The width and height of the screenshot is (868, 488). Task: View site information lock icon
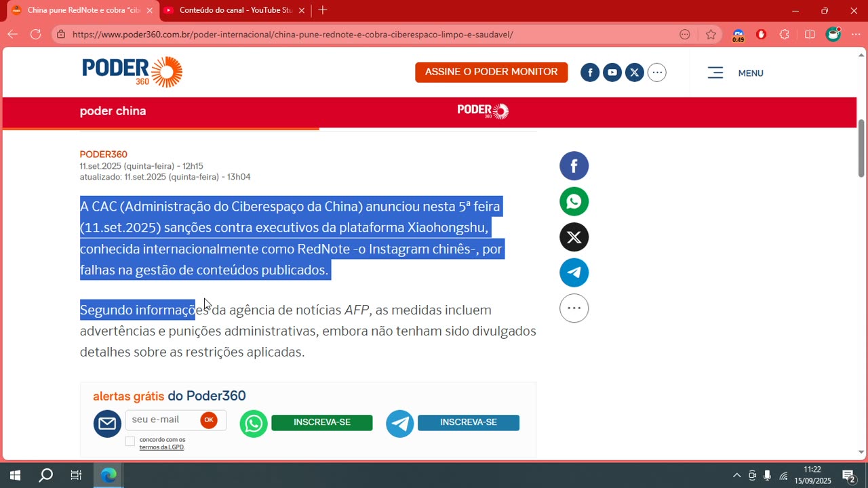click(61, 35)
